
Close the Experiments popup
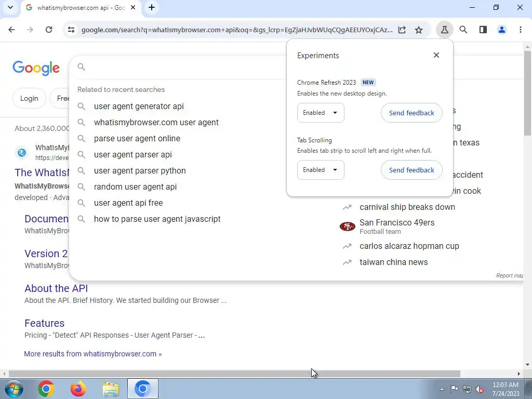point(436,55)
